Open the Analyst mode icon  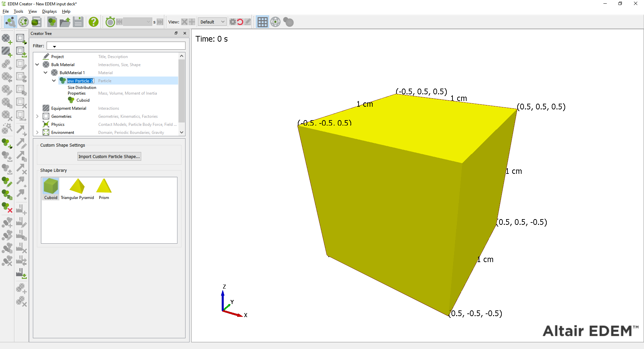point(36,22)
